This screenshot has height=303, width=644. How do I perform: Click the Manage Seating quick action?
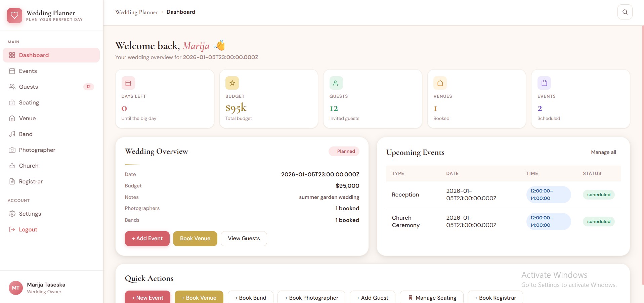coord(432,298)
